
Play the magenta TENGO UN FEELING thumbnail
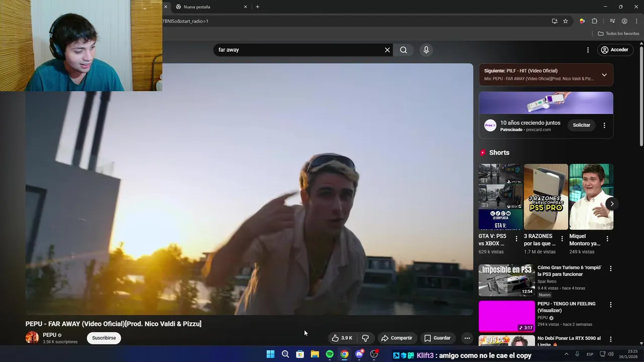[507, 316]
